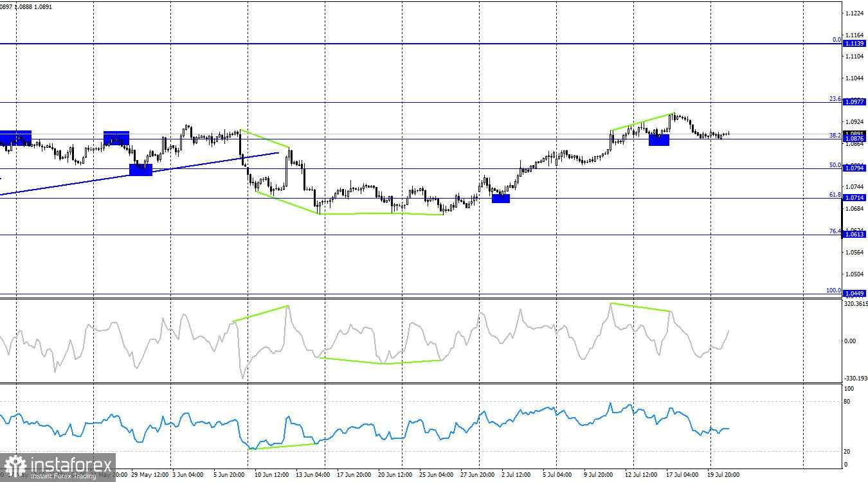This screenshot has height=482, width=868.
Task: Click the 1.0924 price scale value
Action: click(x=854, y=121)
